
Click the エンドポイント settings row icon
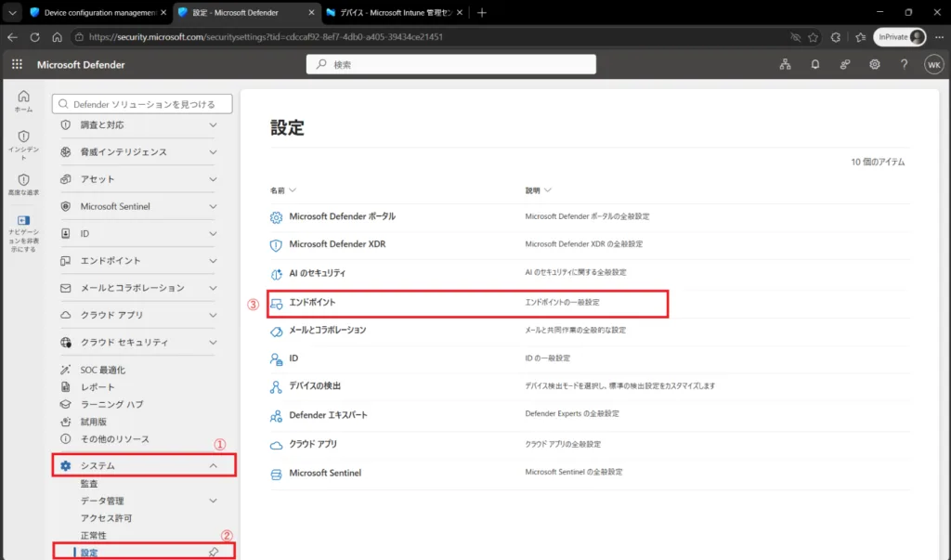click(276, 304)
